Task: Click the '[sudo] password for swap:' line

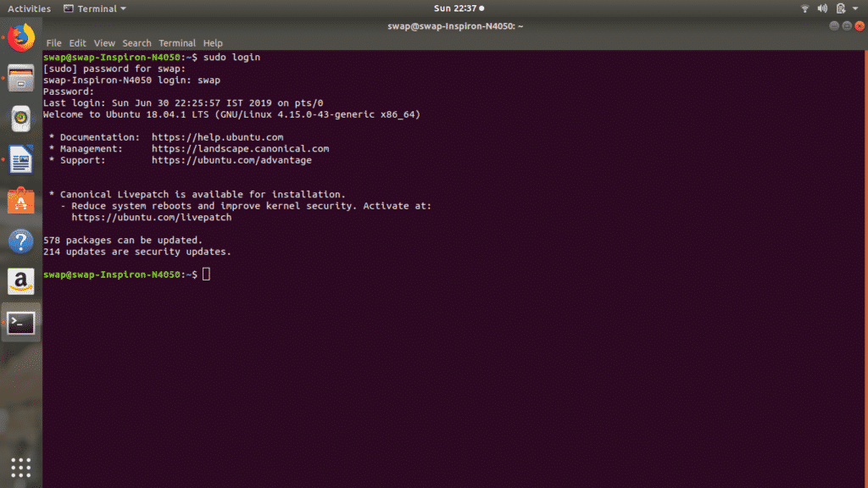Action: pos(114,69)
